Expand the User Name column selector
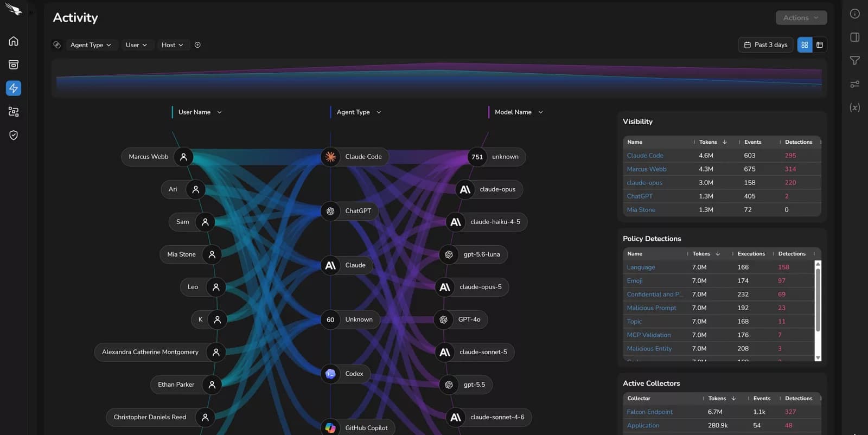 click(x=200, y=112)
